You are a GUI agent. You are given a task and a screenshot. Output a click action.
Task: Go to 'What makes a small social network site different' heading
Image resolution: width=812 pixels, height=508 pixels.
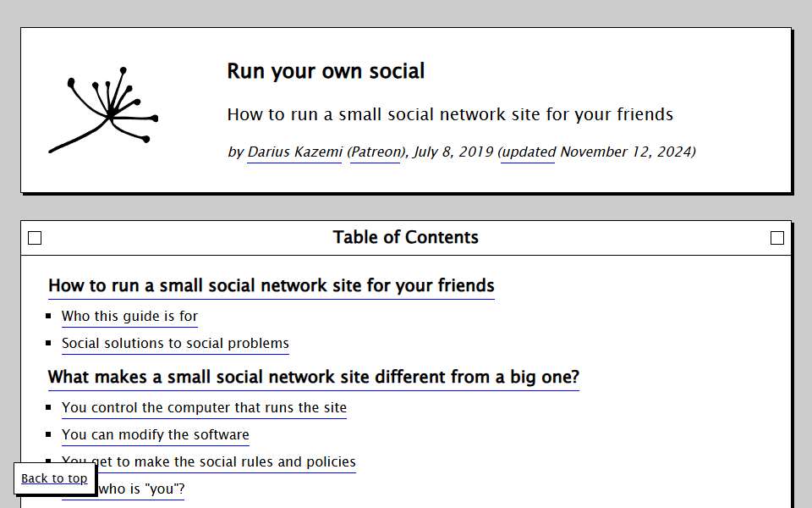(313, 377)
